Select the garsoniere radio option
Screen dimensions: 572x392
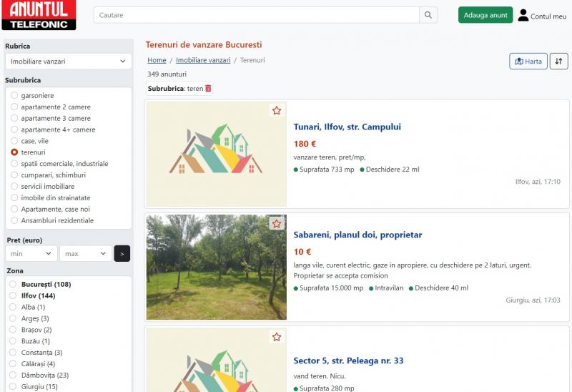(14, 95)
